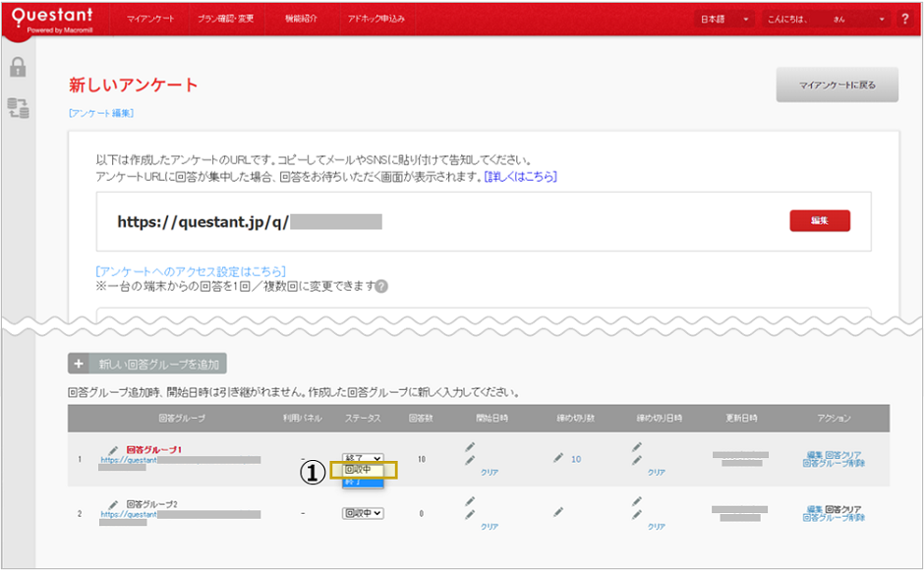Click 編集 action in 回答グループ1 row
This screenshot has height=571, width=924.
click(814, 455)
